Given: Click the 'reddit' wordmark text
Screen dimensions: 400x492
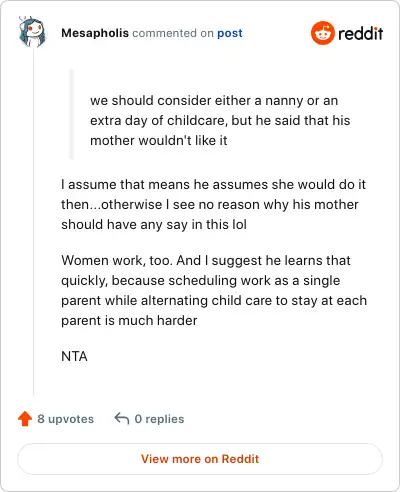Looking at the screenshot, I should point(360,33).
